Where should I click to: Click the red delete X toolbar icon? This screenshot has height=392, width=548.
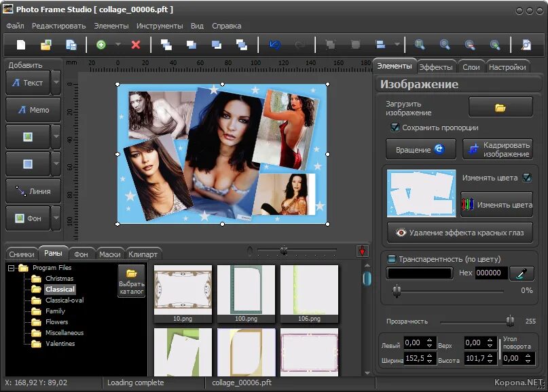(x=134, y=44)
